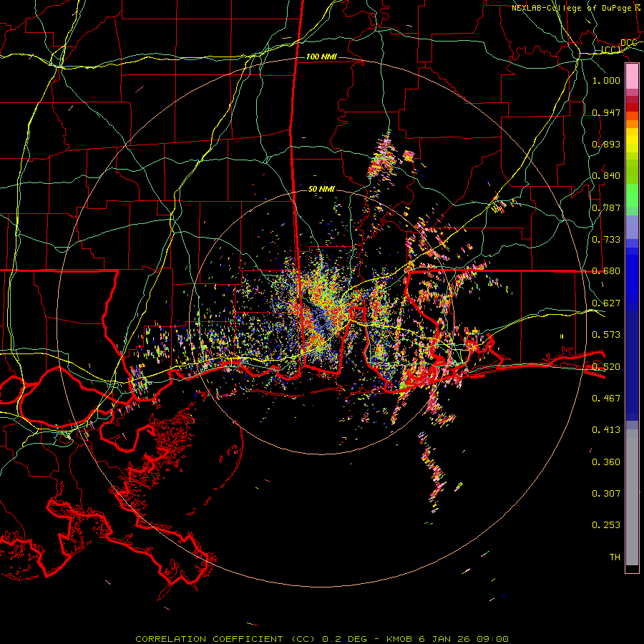Click the 1.000 value on the scale

click(x=606, y=80)
